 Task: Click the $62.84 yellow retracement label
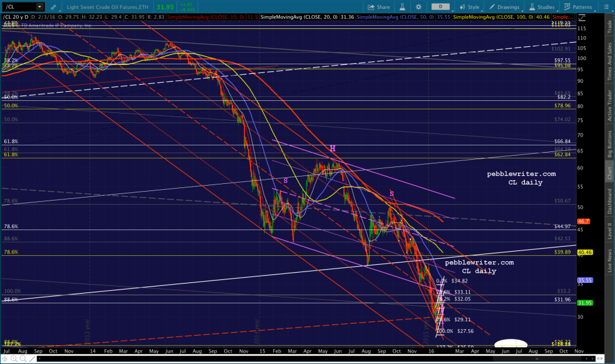click(562, 154)
